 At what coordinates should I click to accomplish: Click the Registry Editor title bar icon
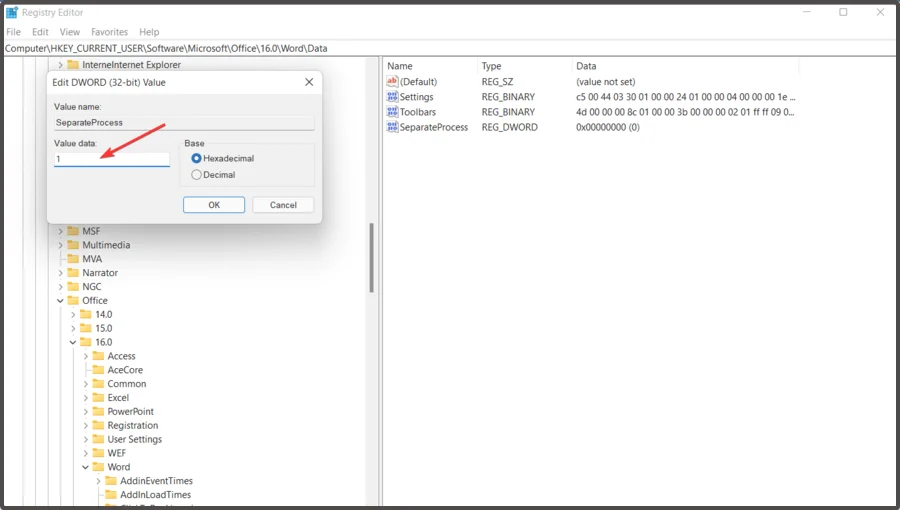coord(11,12)
